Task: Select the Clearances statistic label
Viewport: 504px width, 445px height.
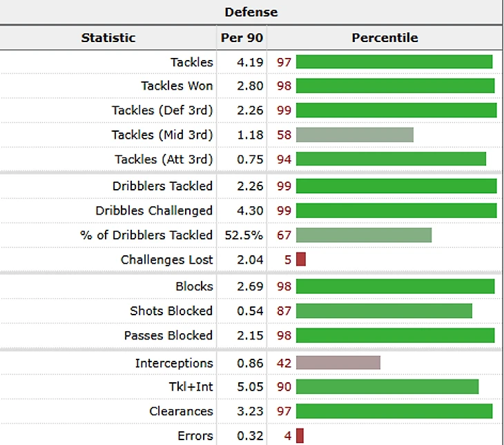Action: pos(181,411)
